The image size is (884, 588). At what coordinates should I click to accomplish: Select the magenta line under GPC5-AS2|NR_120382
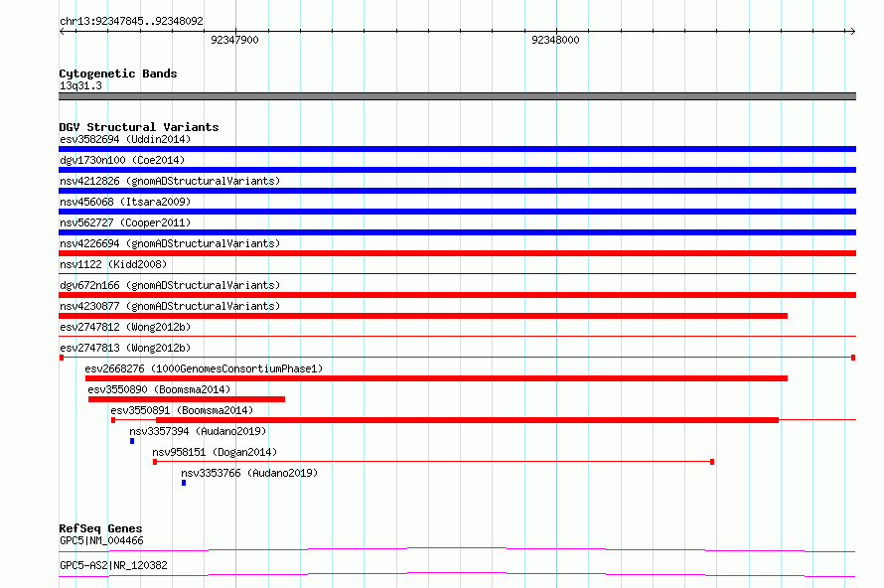457,574
